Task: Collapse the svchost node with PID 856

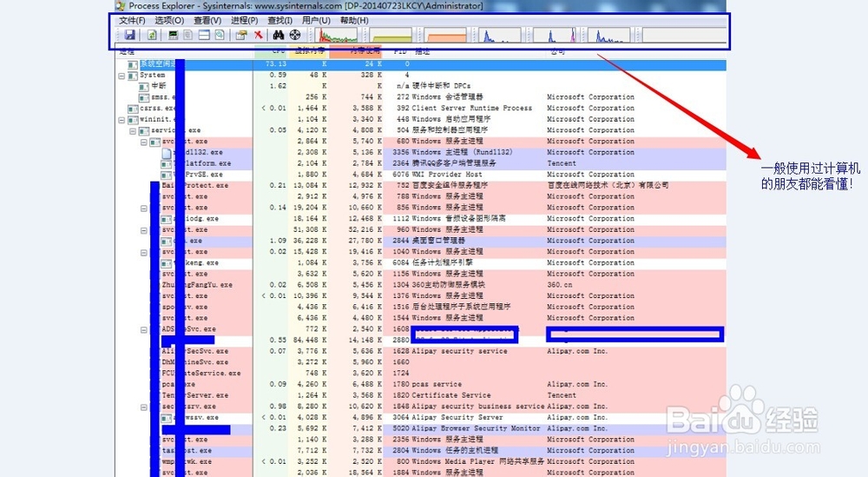Action: click(144, 209)
